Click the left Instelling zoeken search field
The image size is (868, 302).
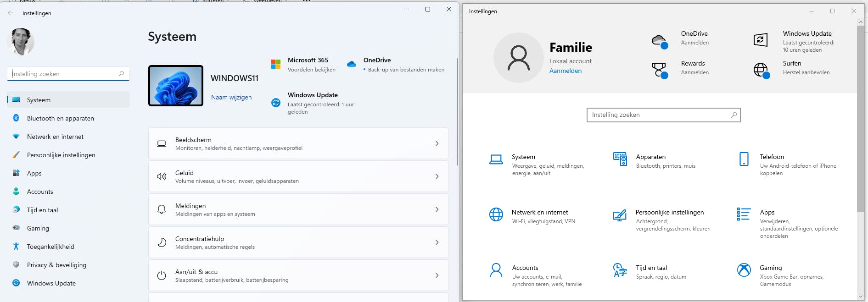[x=64, y=74]
